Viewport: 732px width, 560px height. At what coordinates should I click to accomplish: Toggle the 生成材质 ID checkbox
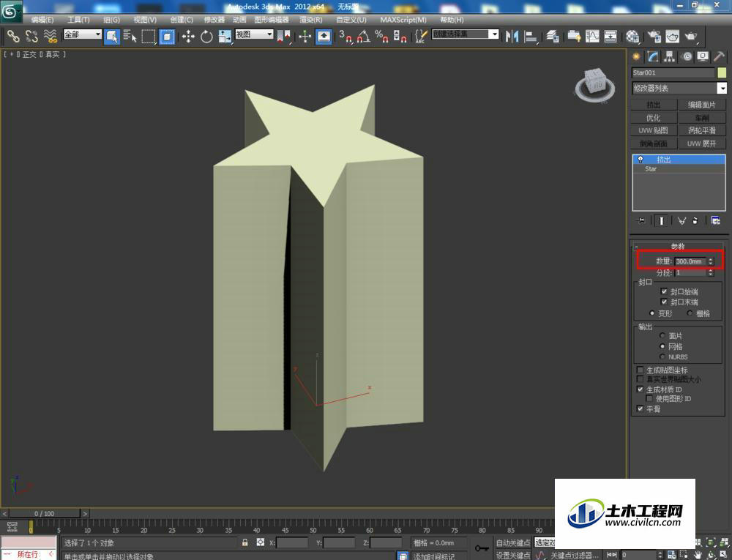(640, 389)
